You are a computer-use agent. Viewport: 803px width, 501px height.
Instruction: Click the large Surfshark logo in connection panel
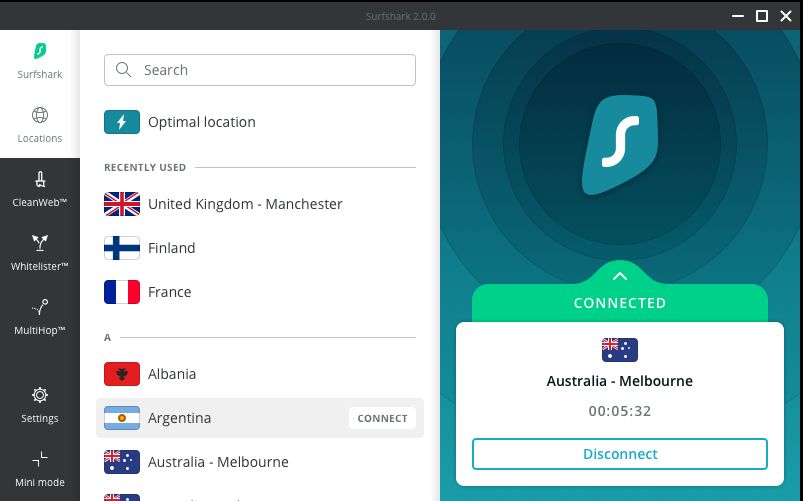(x=620, y=145)
